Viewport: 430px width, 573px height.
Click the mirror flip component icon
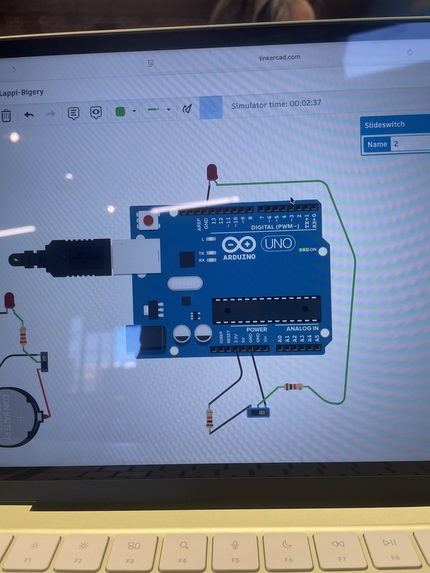point(187,108)
